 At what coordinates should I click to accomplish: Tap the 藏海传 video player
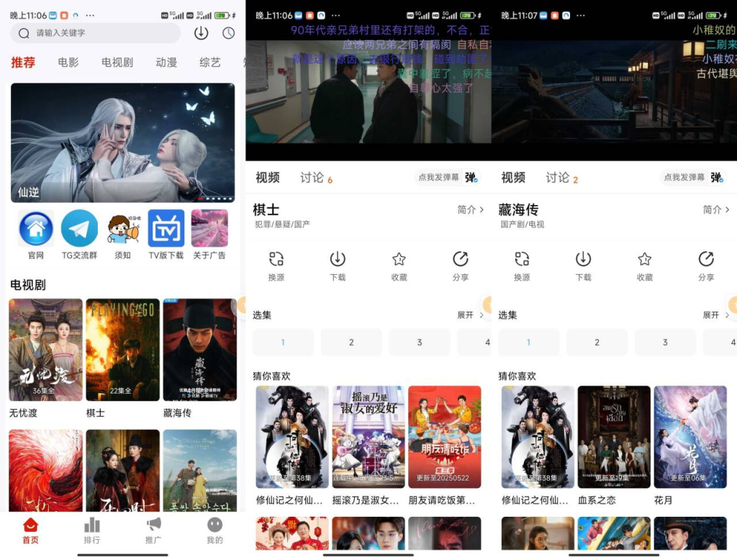(615, 91)
